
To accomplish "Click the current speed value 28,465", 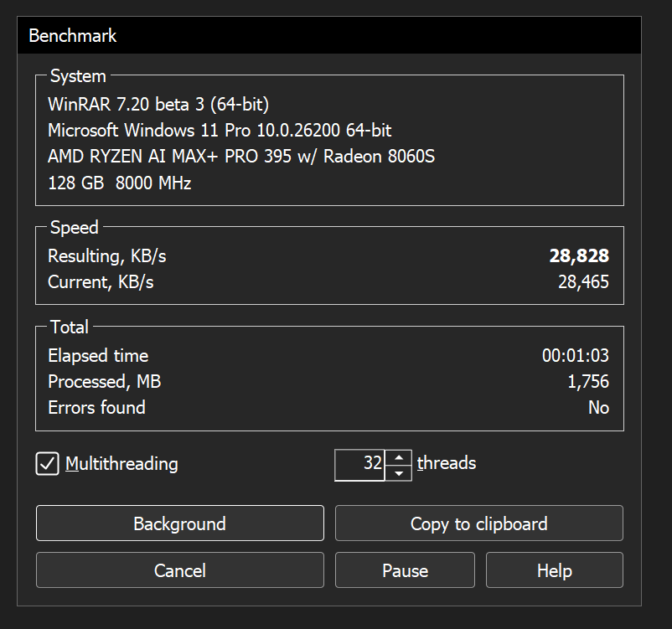I will point(583,282).
